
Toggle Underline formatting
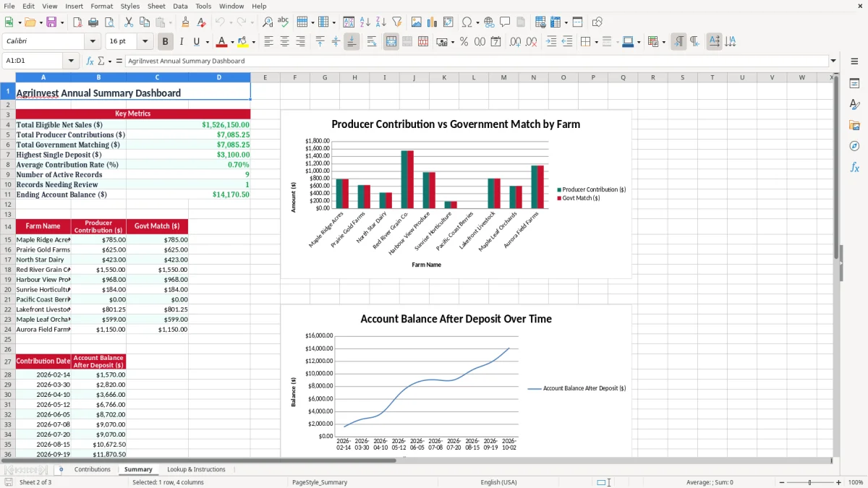tap(197, 42)
